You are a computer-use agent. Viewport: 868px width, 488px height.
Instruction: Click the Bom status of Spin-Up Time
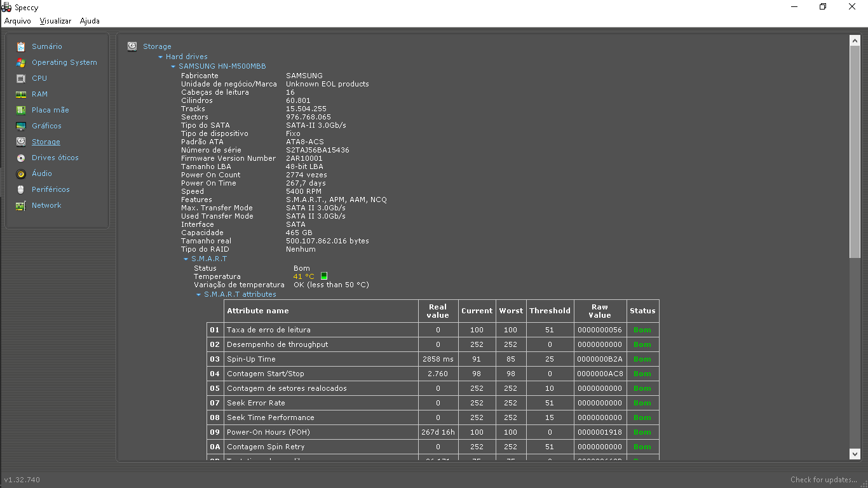click(642, 359)
